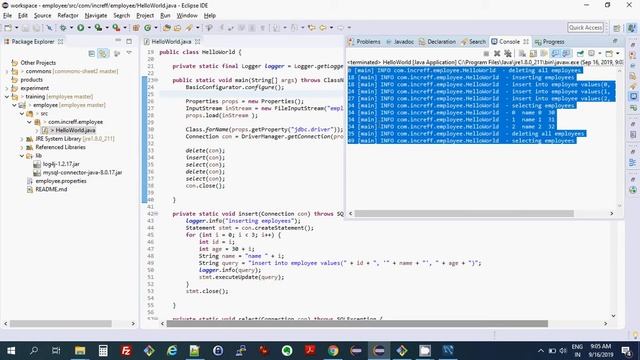Click Back navigation arrow in the toolbar

pyautogui.click(x=323, y=28)
